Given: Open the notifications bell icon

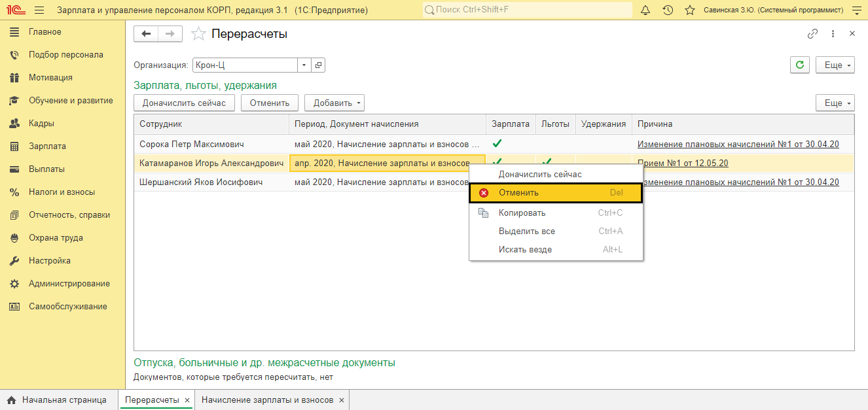Looking at the screenshot, I should coord(645,10).
